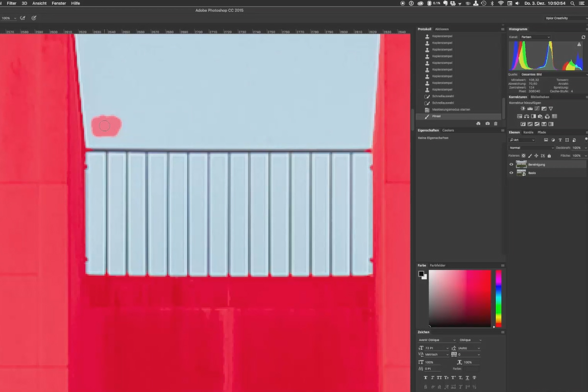Switch to the Aktionen tab
The image size is (588, 392).
pyautogui.click(x=441, y=29)
